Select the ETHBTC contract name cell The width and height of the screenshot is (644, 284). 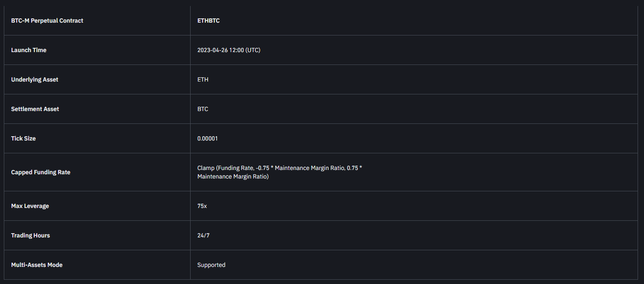tap(209, 20)
